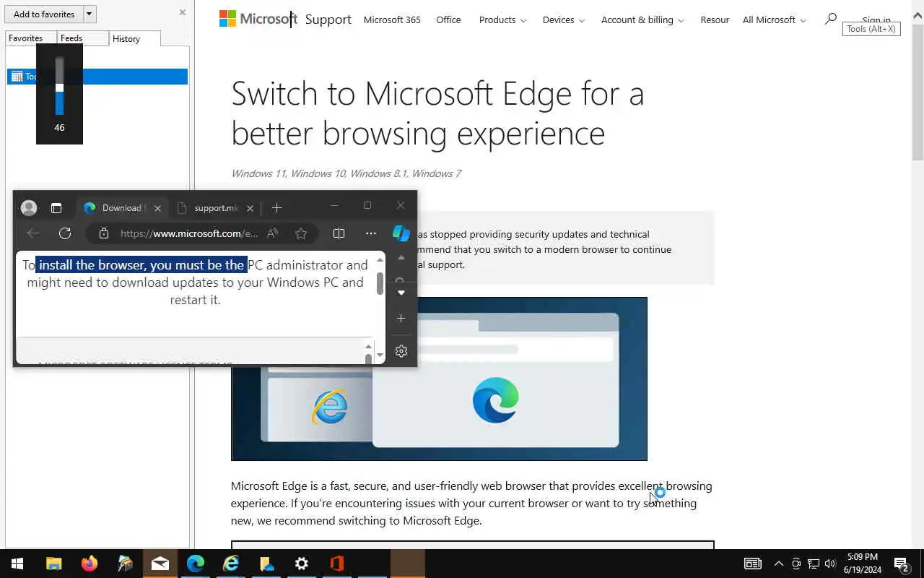This screenshot has height=578, width=924.
Task: Open a new tab with plus icon
Action: [x=276, y=208]
